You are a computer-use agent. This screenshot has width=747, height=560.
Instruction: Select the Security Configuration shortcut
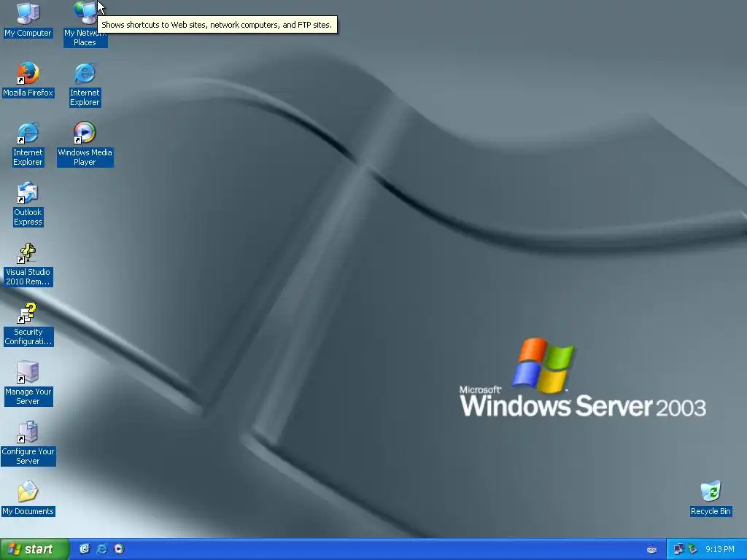pos(28,324)
